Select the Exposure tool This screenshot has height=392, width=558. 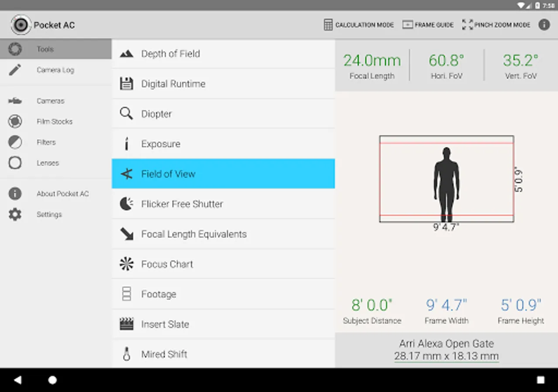point(223,144)
